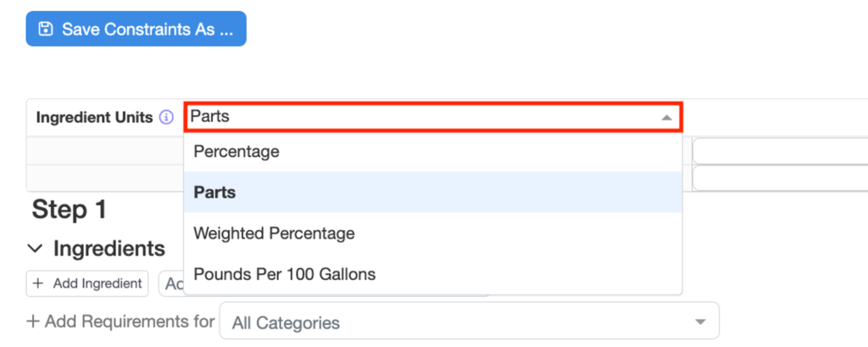This screenshot has width=868, height=347.
Task: Click the partly hidden button beside Add Ingredient
Action: (171, 283)
